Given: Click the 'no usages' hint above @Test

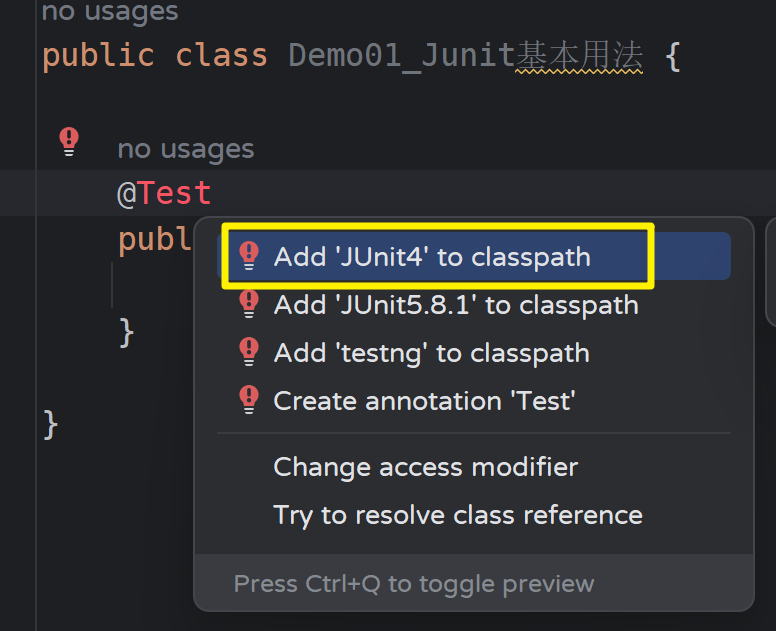Looking at the screenshot, I should pos(185,149).
